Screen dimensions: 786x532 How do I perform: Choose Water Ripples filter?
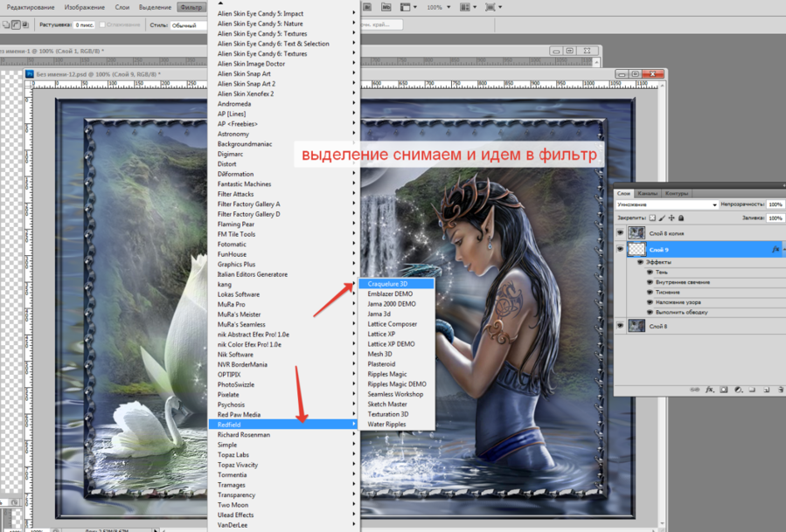[x=397, y=425]
